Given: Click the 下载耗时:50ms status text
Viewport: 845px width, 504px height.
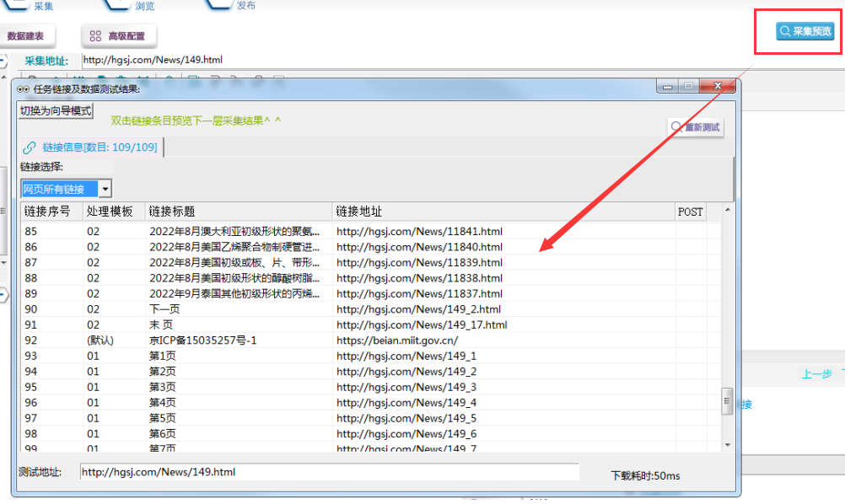Looking at the screenshot, I should 645,476.
